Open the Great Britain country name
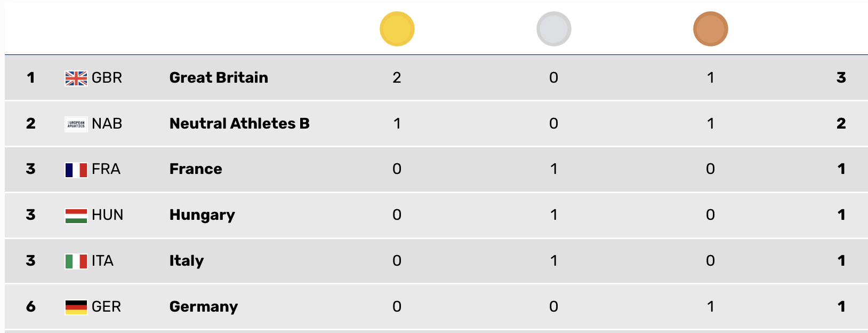The image size is (868, 333). pyautogui.click(x=219, y=78)
